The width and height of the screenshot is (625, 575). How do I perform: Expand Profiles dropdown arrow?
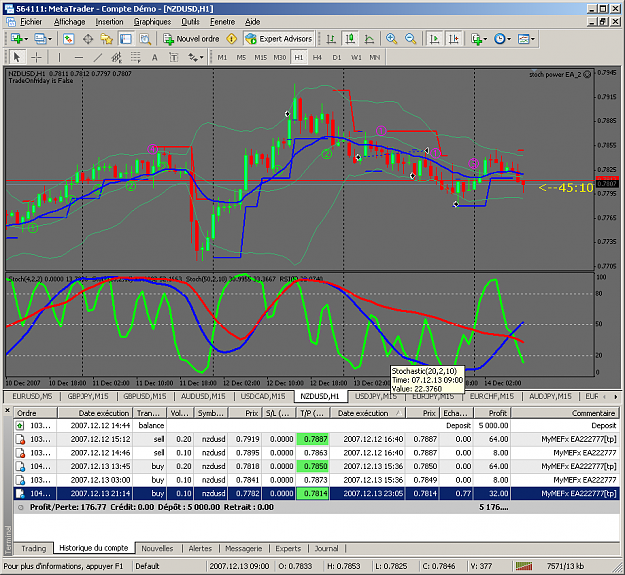click(x=50, y=39)
